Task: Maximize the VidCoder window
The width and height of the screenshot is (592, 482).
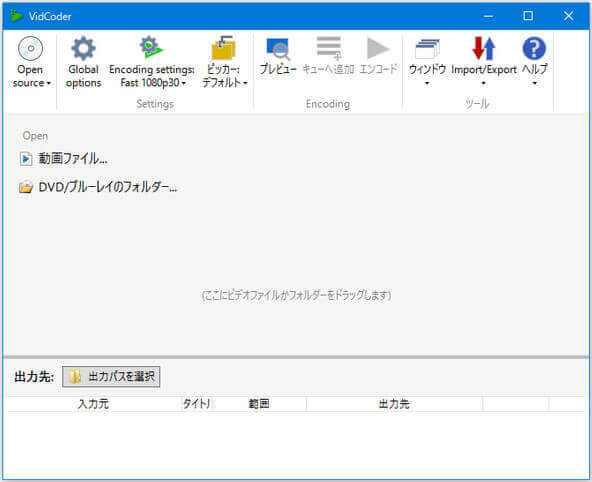Action: point(528,16)
